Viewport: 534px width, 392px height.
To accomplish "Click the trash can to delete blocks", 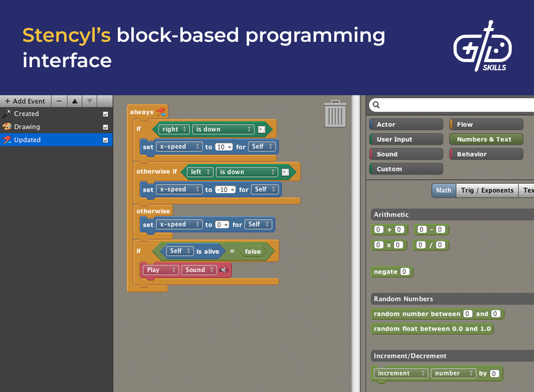I will [335, 115].
